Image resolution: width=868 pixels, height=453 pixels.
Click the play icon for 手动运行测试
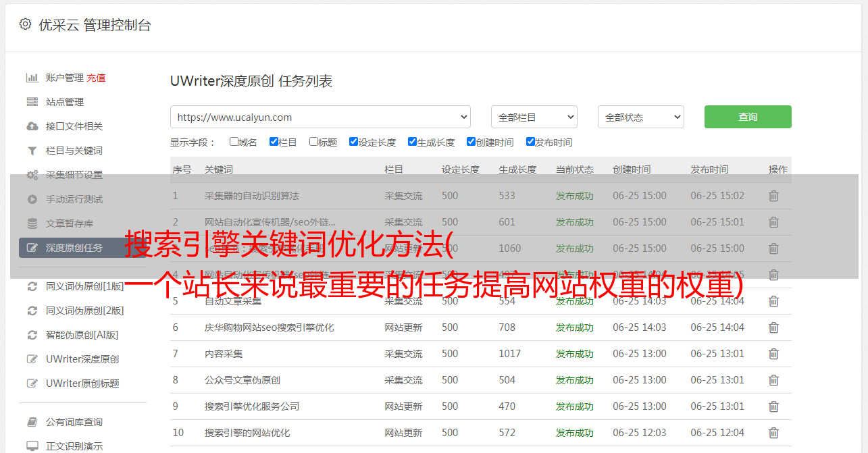point(32,199)
